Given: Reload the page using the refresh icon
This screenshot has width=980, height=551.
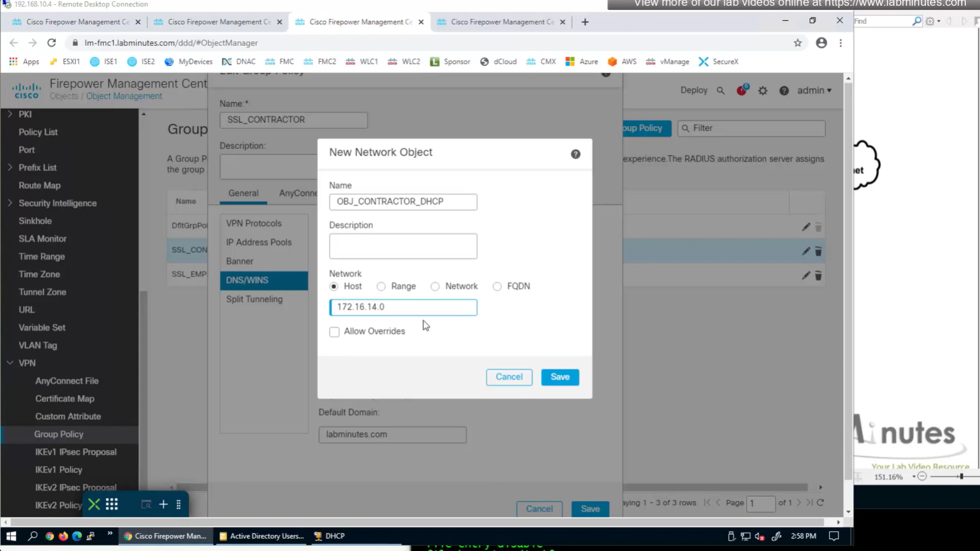Looking at the screenshot, I should coord(52,43).
